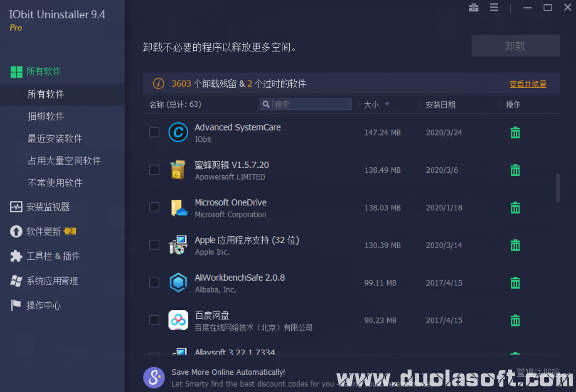Click trash icon for Microsoft OneDrive
Viewport: 576px width, 392px height.
pos(515,207)
